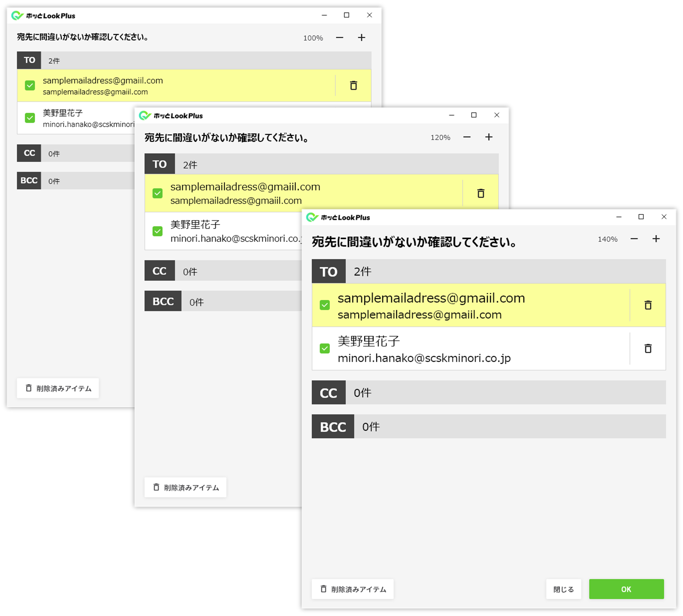Viewport: 683px width, 616px height.
Task: Decrease zoom with minus in 100% window
Action: 339,38
